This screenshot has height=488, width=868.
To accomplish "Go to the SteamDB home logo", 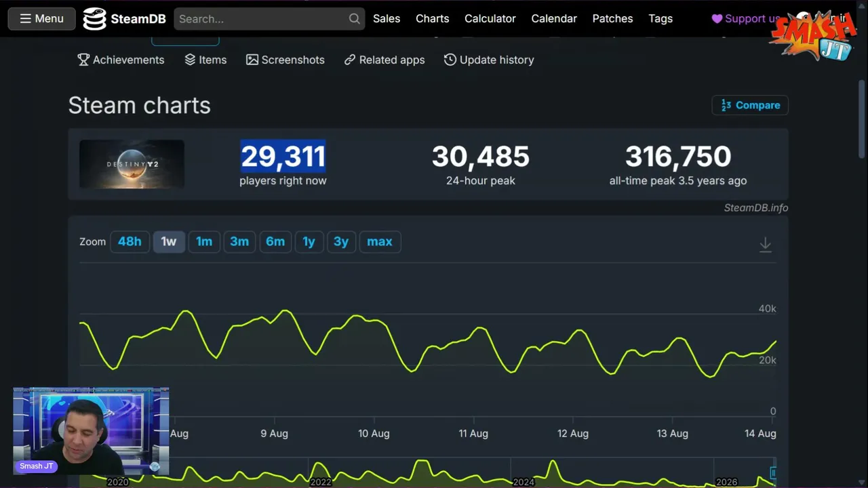I will click(x=124, y=19).
